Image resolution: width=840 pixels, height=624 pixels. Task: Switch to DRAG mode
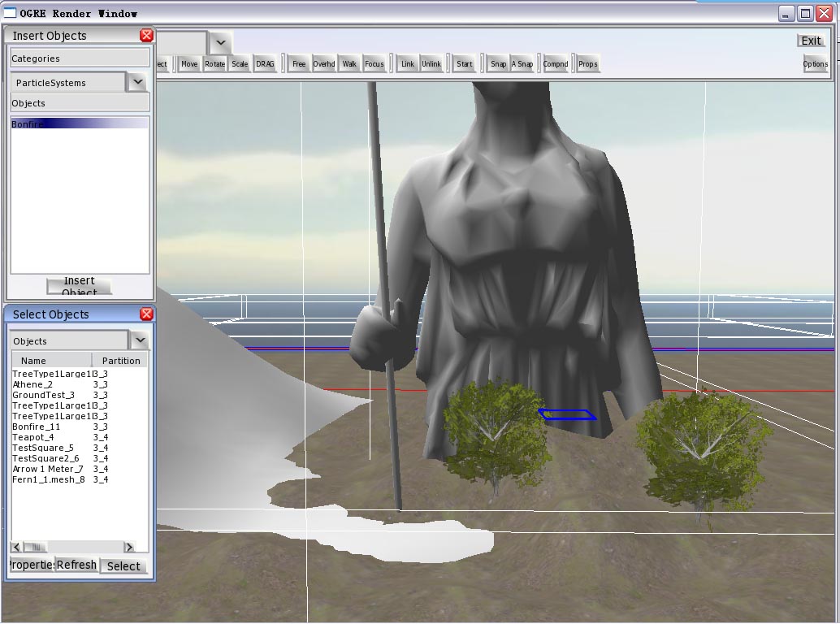coord(265,64)
